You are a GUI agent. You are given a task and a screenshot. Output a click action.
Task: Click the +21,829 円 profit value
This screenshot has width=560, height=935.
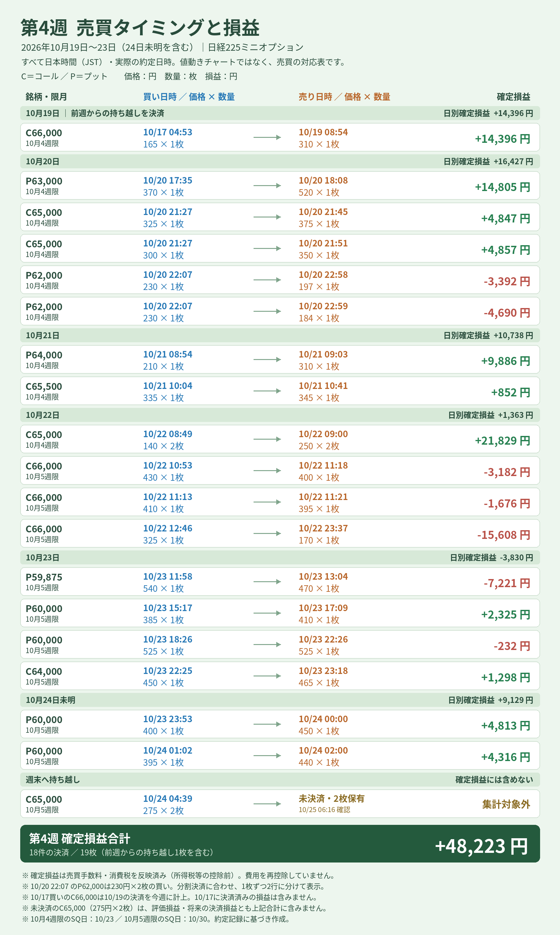point(503,441)
